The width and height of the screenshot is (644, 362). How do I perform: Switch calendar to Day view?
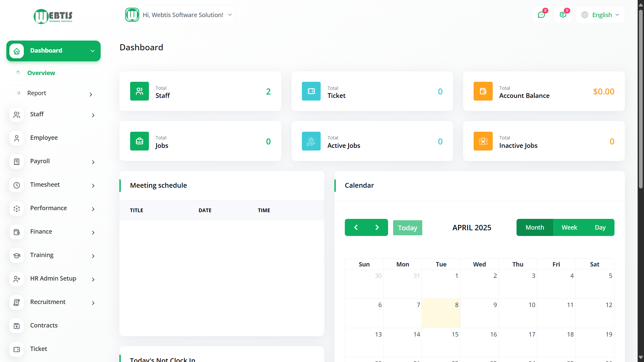600,228
